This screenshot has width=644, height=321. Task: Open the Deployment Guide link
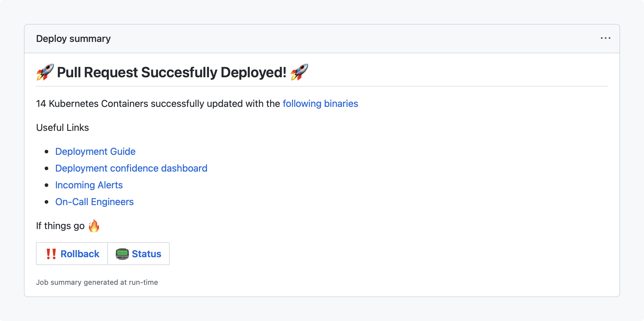[95, 152]
